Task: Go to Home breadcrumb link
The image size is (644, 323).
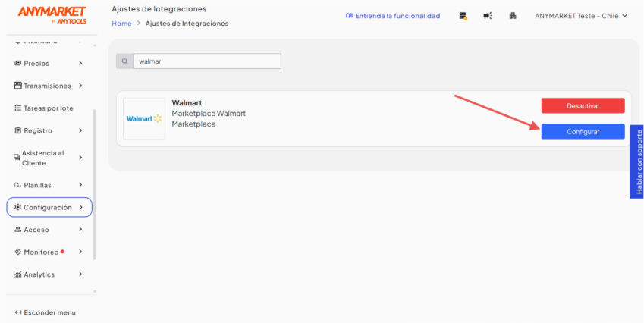Action: 121,24
